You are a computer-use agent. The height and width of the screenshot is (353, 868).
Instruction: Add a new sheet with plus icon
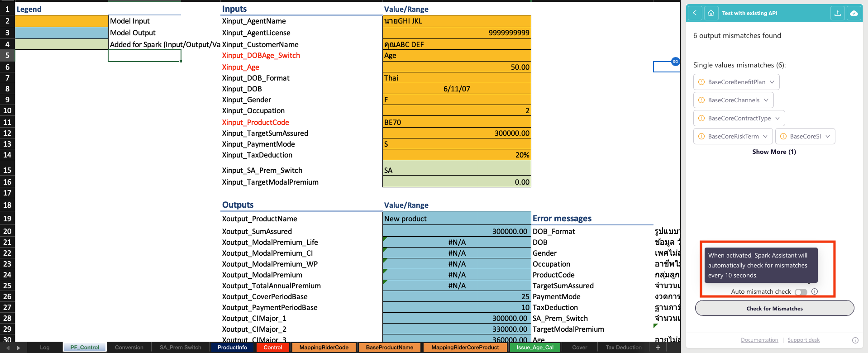click(x=658, y=348)
